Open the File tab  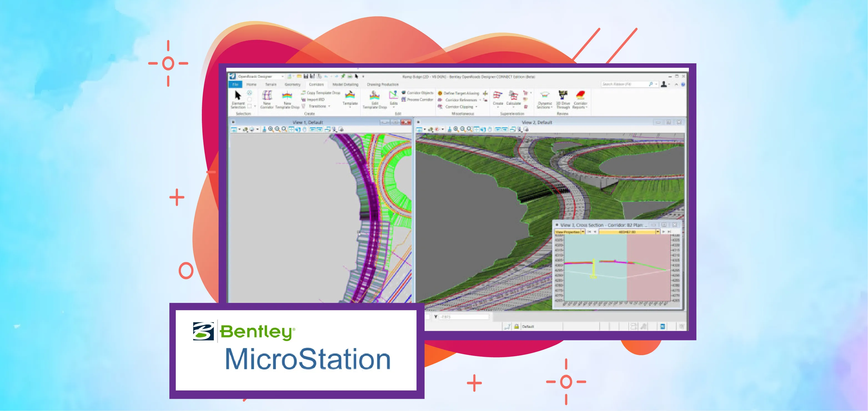pyautogui.click(x=235, y=84)
